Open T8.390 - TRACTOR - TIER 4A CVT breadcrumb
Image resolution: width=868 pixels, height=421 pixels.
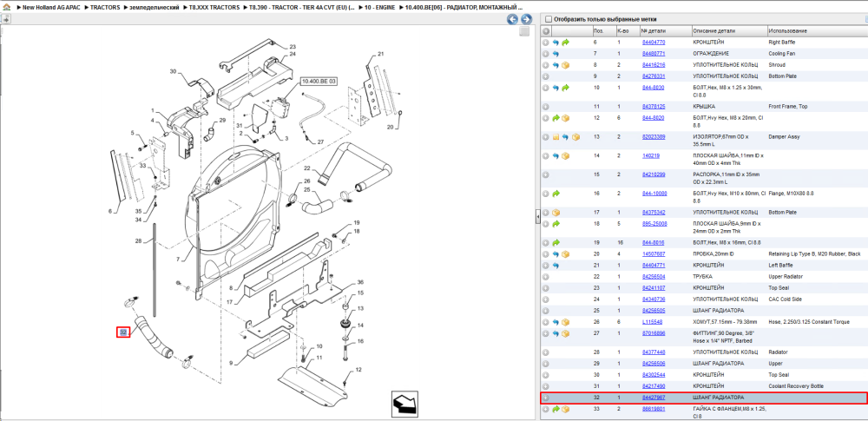[303, 8]
